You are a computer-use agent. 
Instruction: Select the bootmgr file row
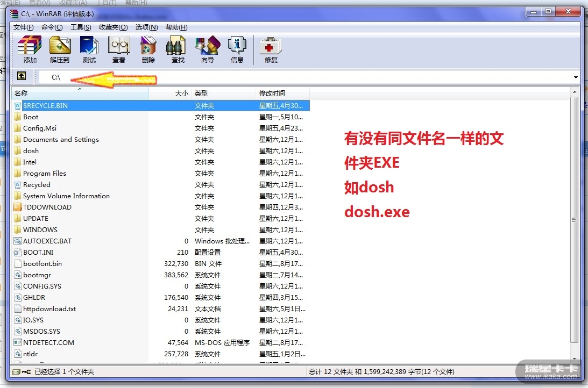pos(160,275)
